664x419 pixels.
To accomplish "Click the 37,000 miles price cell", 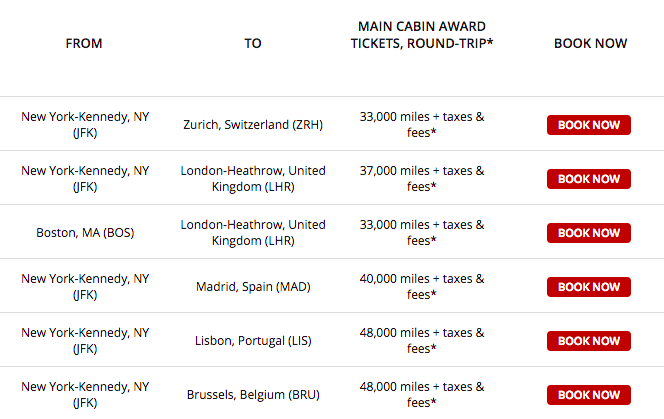I will [x=422, y=179].
